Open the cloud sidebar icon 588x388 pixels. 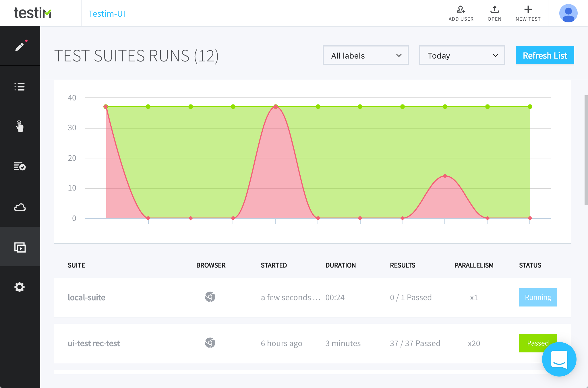tap(20, 207)
